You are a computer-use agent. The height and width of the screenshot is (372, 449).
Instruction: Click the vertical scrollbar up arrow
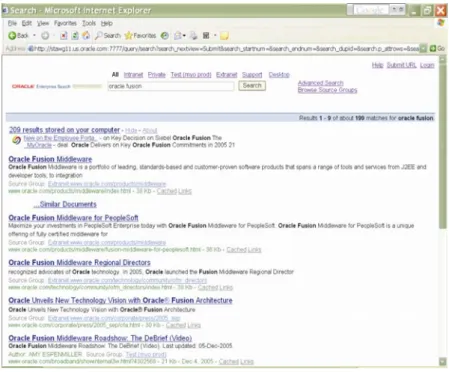point(443,60)
